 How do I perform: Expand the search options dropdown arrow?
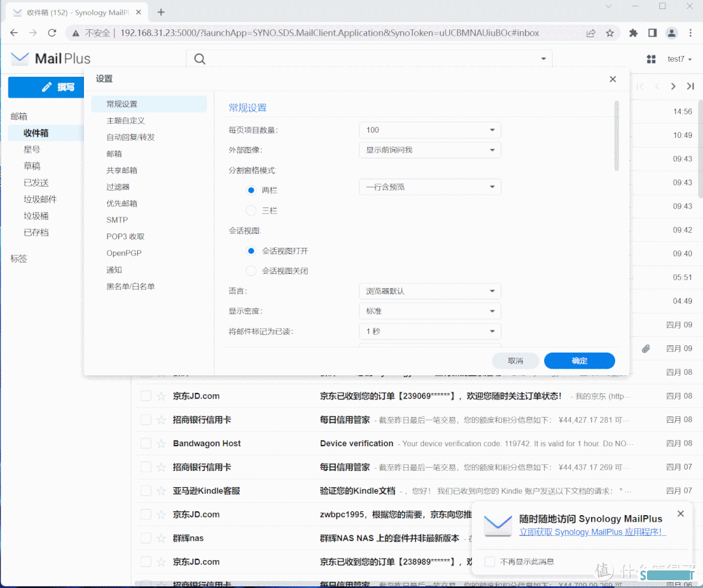click(x=544, y=59)
